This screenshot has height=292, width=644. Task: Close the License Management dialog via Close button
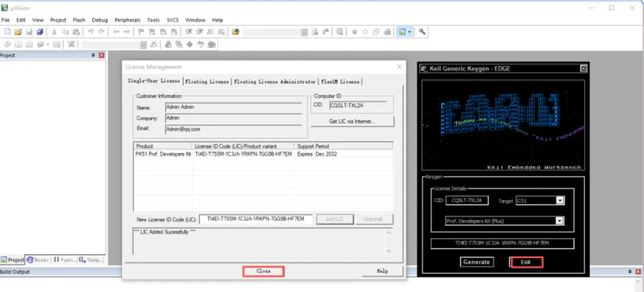[x=264, y=271]
